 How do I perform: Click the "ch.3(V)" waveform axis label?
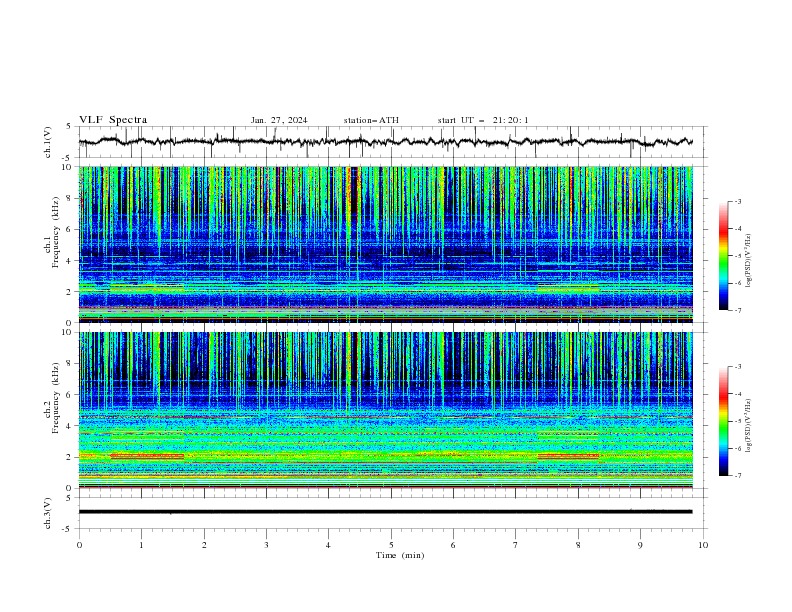coord(48,513)
